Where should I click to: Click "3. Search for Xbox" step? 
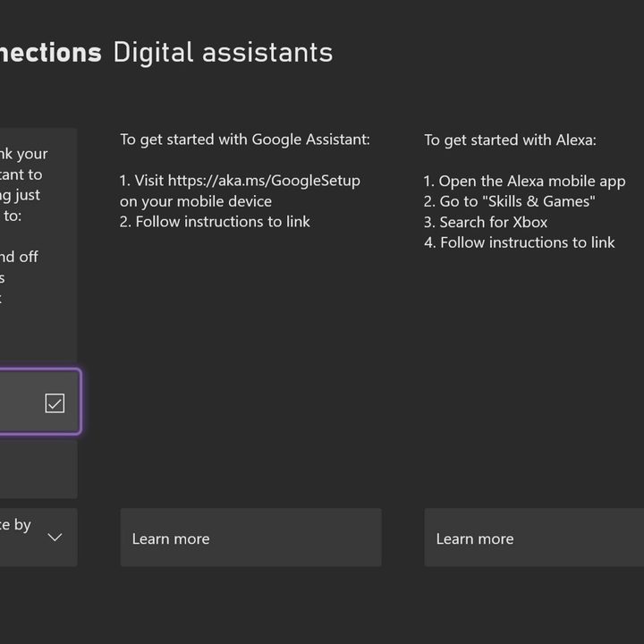click(486, 222)
